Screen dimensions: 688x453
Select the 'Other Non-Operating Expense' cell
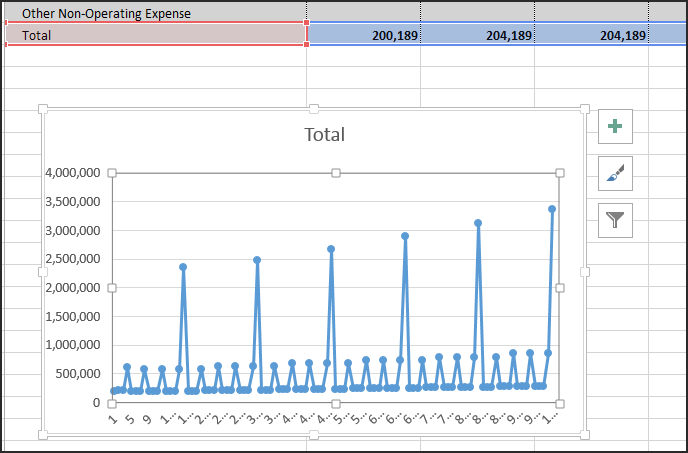[154, 13]
